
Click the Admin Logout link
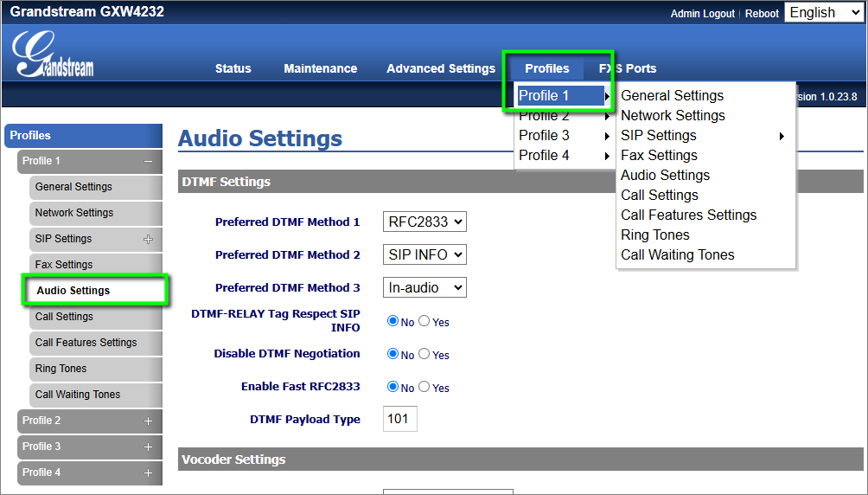tap(703, 13)
